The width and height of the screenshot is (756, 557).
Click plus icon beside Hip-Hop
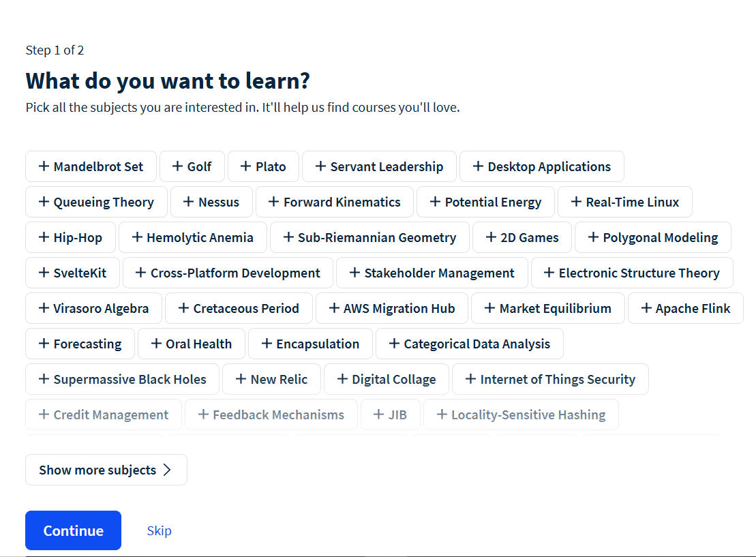(x=44, y=237)
